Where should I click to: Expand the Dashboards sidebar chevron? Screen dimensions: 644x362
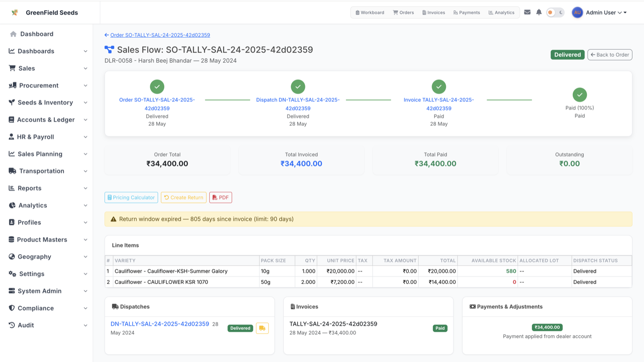86,51
